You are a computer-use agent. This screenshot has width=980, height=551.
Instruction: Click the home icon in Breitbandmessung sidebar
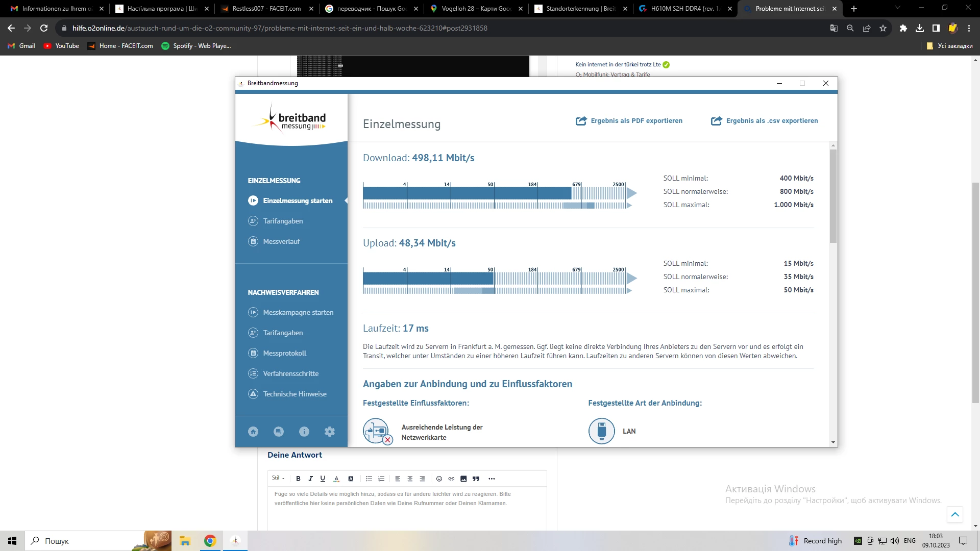[x=253, y=432]
